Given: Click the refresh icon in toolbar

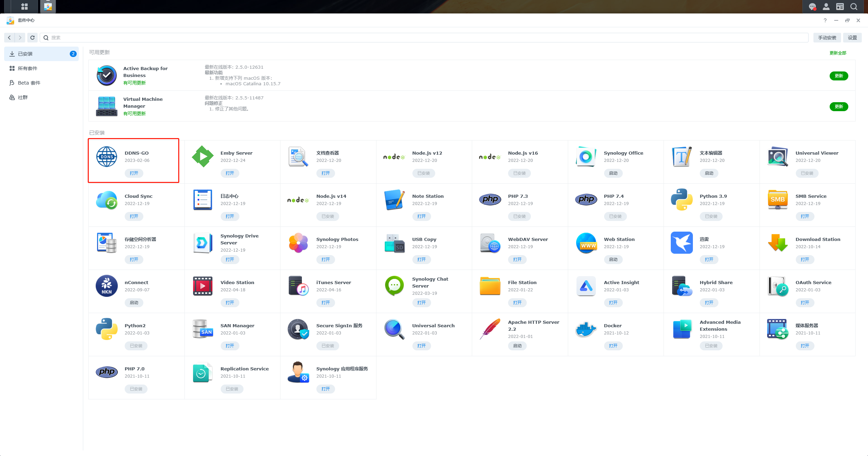Looking at the screenshot, I should coord(32,38).
